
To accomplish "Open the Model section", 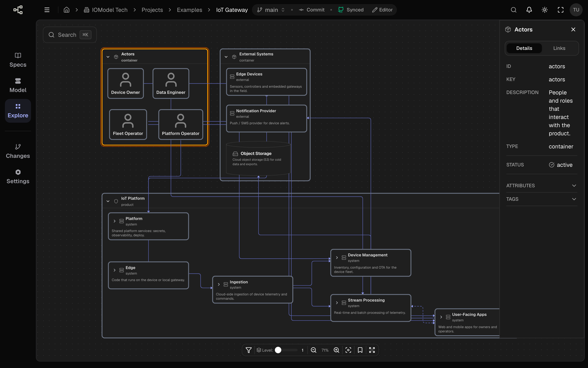I will click(x=18, y=85).
